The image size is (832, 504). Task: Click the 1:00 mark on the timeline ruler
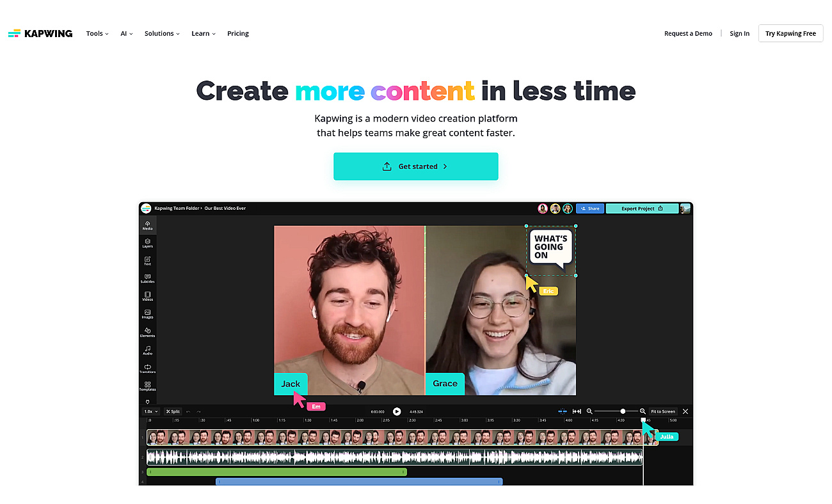coord(255,420)
